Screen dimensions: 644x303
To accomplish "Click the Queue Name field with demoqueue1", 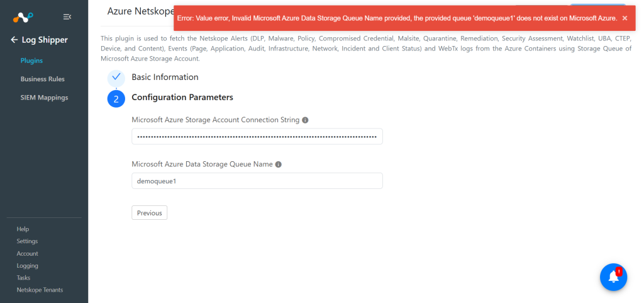I will point(257,181).
